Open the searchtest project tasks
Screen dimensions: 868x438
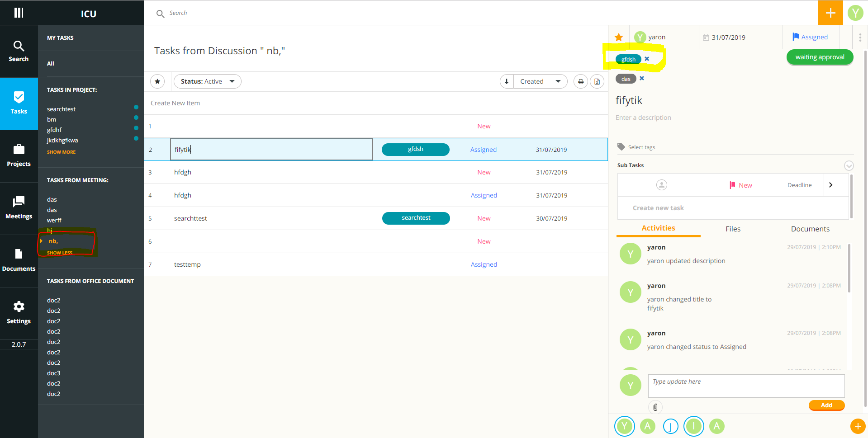click(x=61, y=109)
